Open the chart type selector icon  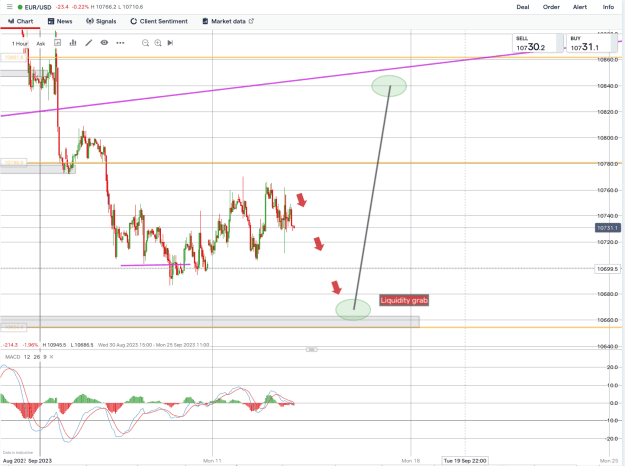58,43
